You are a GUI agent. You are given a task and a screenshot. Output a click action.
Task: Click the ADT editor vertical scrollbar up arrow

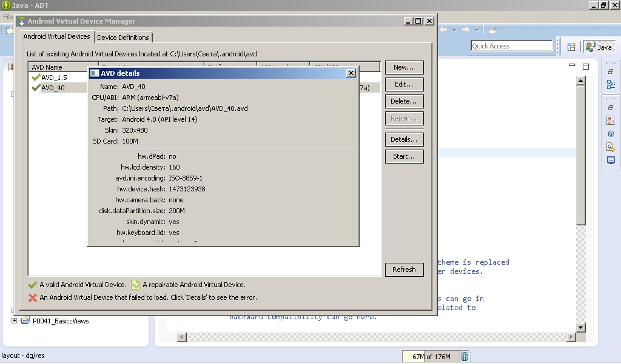(x=580, y=81)
